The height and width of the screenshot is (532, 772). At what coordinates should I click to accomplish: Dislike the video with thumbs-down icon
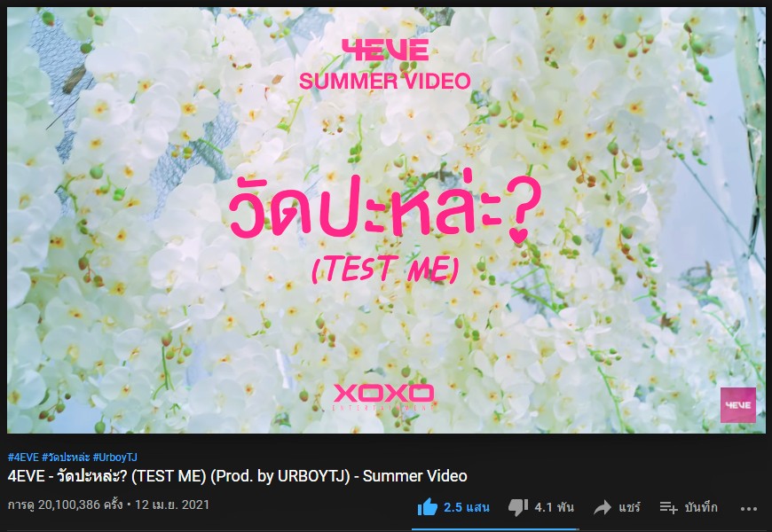[x=518, y=507]
